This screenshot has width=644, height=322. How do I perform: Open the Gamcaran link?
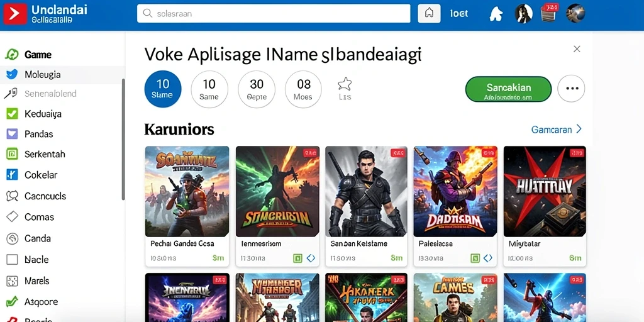tap(551, 130)
